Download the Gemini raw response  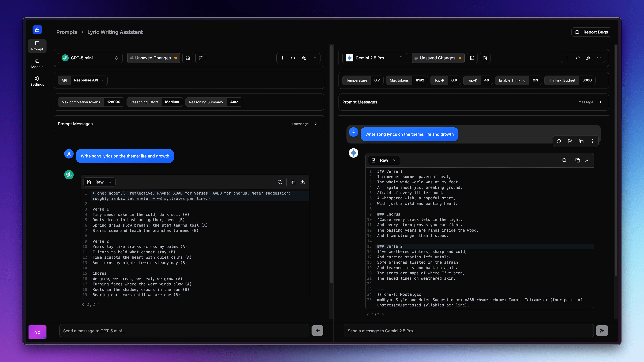pos(587,160)
